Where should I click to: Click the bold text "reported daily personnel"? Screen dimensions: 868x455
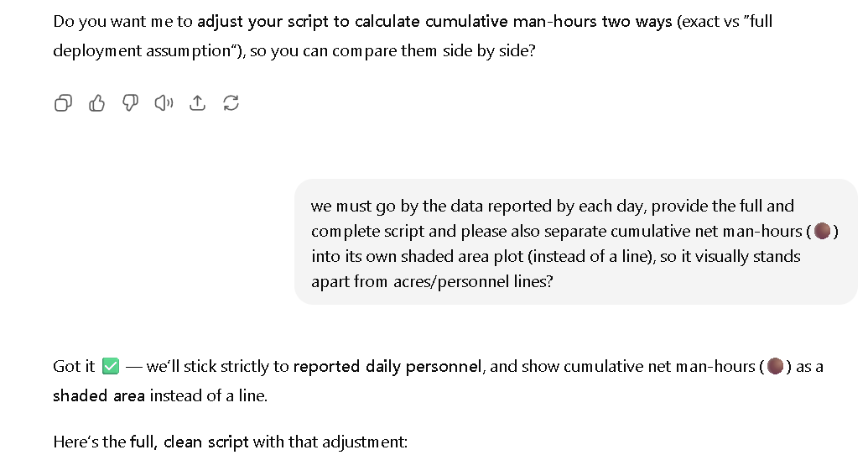(x=387, y=366)
